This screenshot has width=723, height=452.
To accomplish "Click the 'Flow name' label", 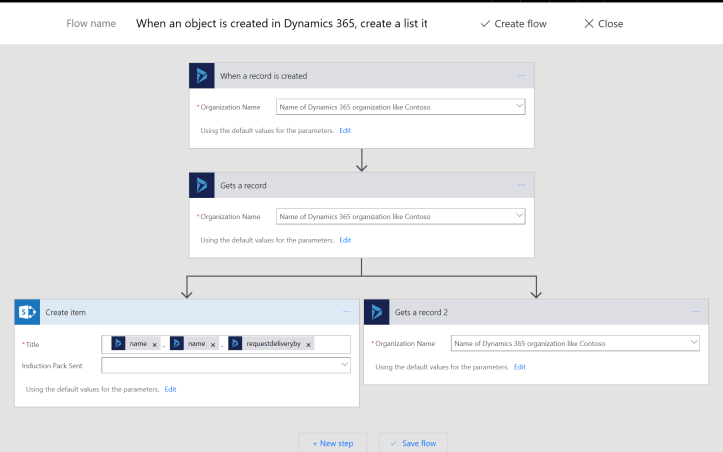I will tap(91, 24).
